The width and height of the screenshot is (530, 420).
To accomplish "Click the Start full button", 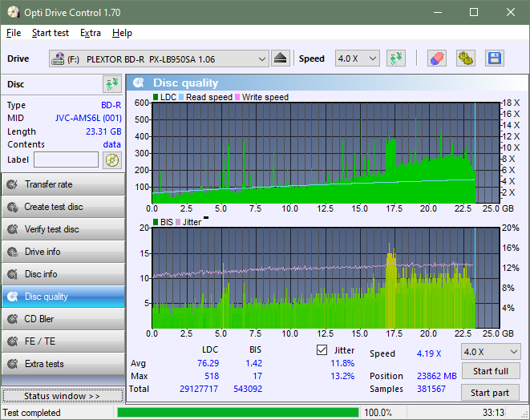I will [490, 371].
